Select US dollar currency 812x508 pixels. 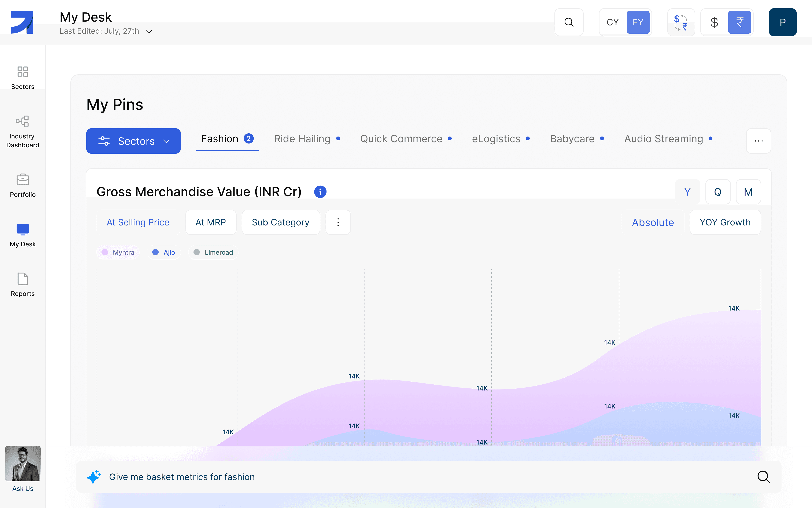pos(714,22)
